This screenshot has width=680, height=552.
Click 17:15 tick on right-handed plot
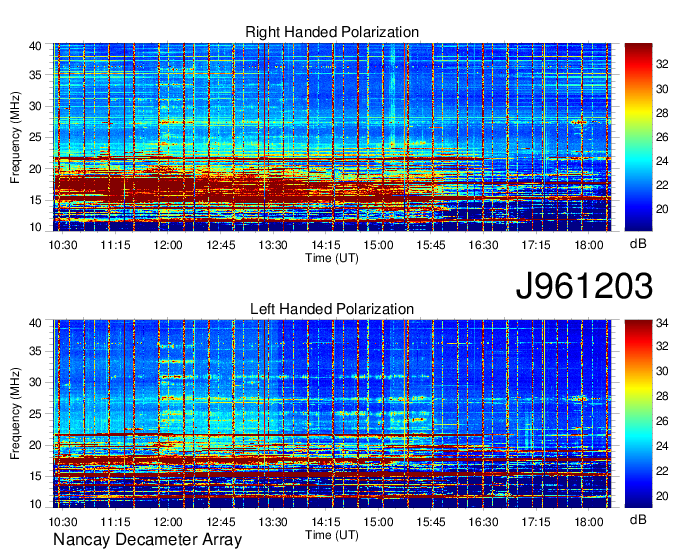(x=536, y=245)
